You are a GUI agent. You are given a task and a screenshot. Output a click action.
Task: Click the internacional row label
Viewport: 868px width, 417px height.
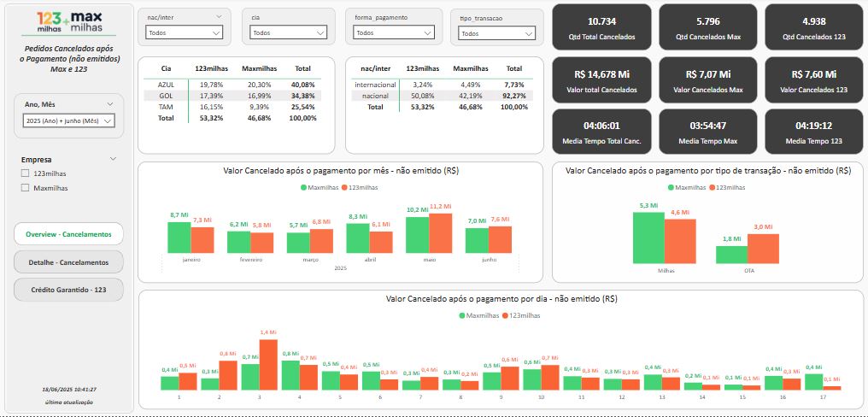click(375, 85)
